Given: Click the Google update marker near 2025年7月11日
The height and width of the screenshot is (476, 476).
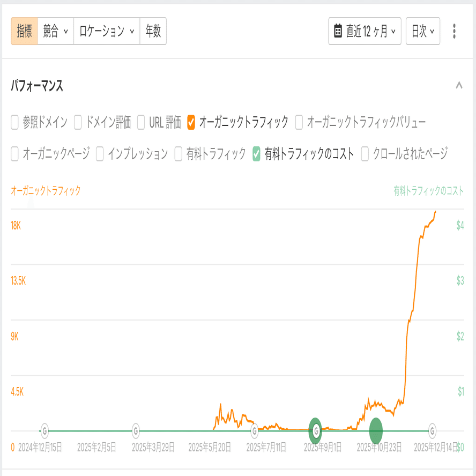Looking at the screenshot, I should (x=254, y=430).
